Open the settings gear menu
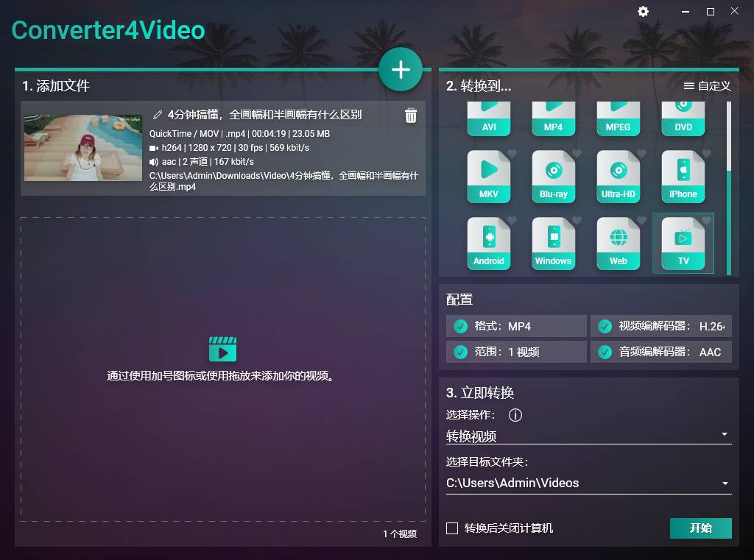The height and width of the screenshot is (560, 754). (642, 11)
